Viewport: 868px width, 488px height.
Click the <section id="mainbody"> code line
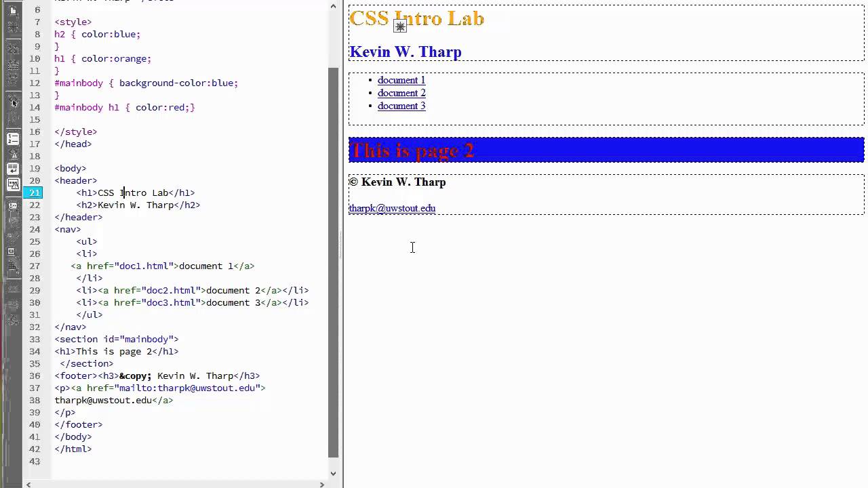click(x=117, y=339)
